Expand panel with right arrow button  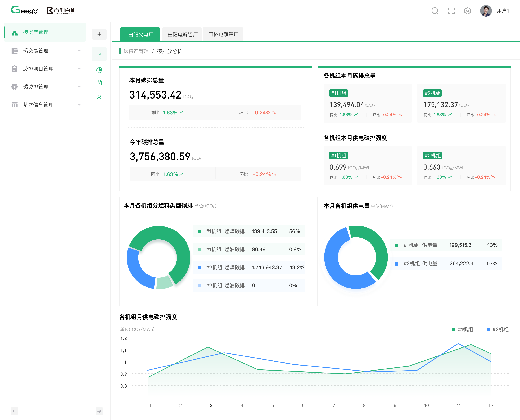coord(99,411)
